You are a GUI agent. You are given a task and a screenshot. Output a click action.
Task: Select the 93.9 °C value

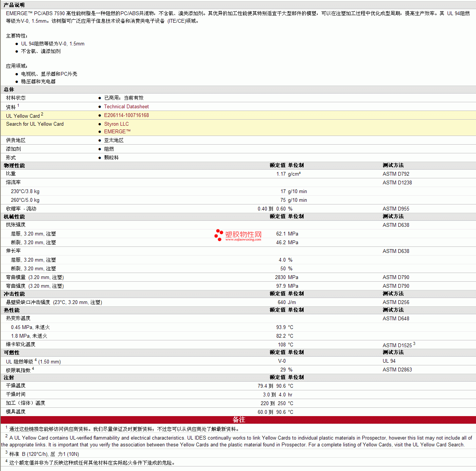285,328
